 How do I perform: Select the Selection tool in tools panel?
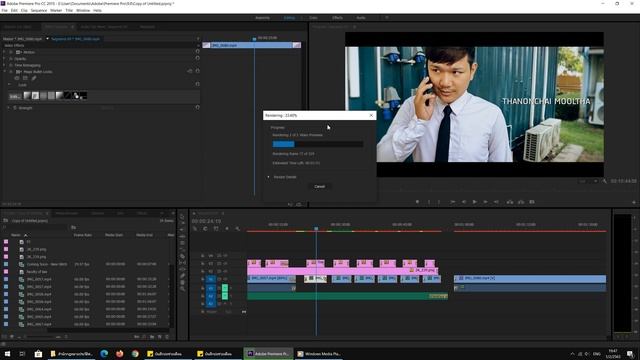click(x=182, y=216)
